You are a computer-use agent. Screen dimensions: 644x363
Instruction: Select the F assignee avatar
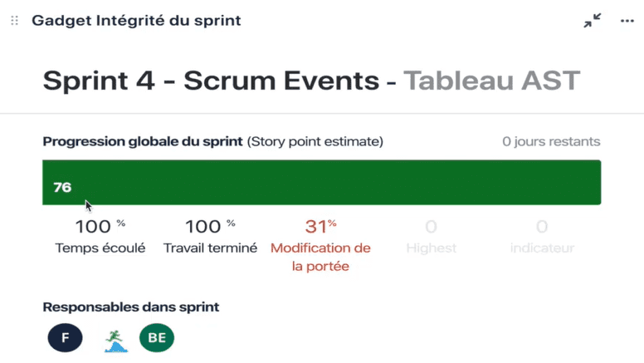(65, 337)
